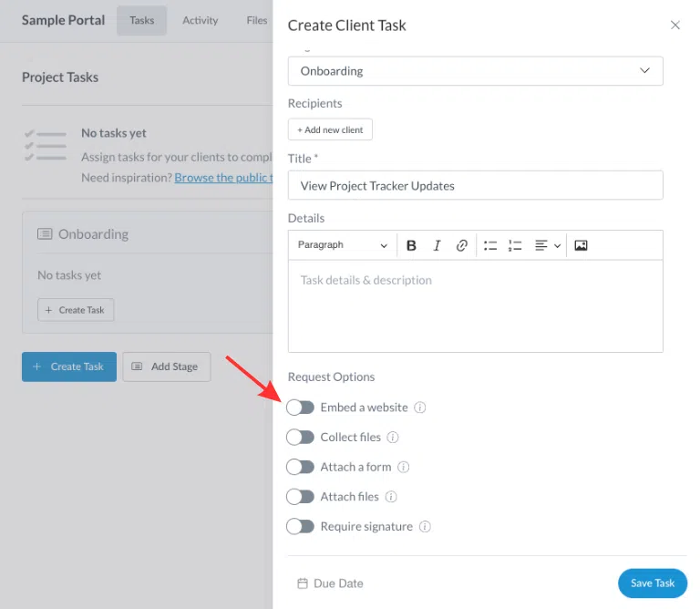
Task: Enable the Embed a website toggle
Action: pyautogui.click(x=300, y=408)
